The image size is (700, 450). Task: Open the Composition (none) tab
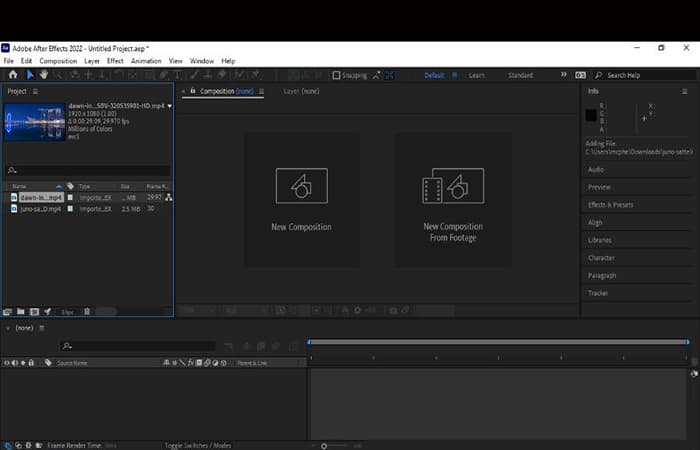[x=227, y=91]
